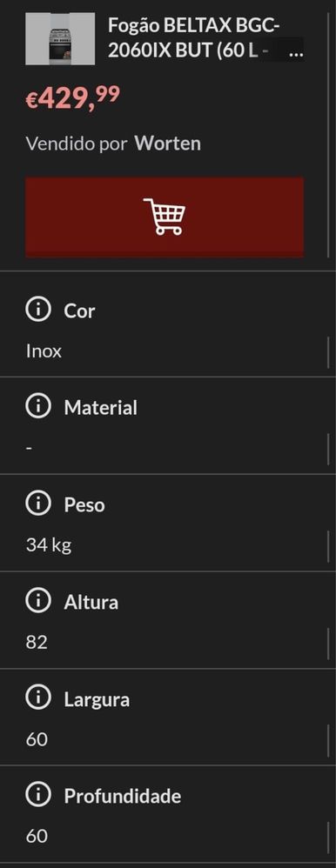Viewport: 336px width, 868px height.
Task: Click the info icon next to Cor
Action: pyautogui.click(x=38, y=310)
